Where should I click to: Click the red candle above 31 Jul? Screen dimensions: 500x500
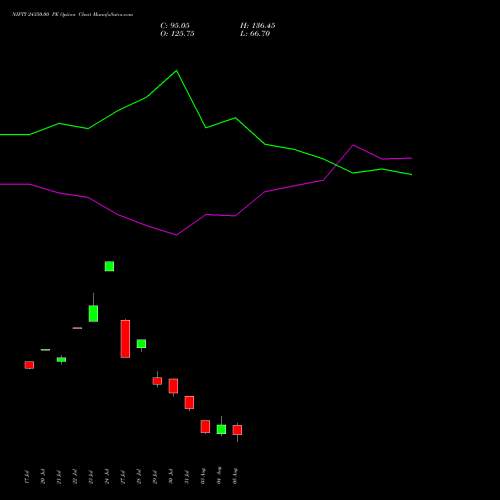point(189,402)
